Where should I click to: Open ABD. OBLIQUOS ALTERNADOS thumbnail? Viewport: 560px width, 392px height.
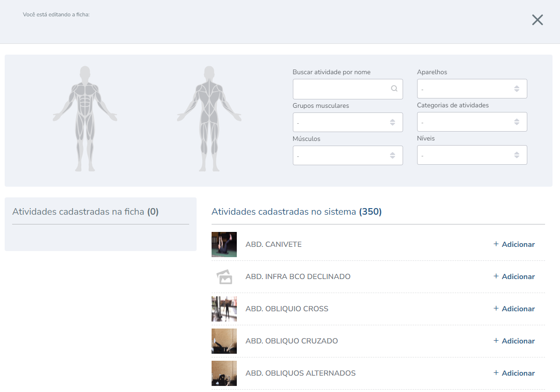(x=224, y=373)
